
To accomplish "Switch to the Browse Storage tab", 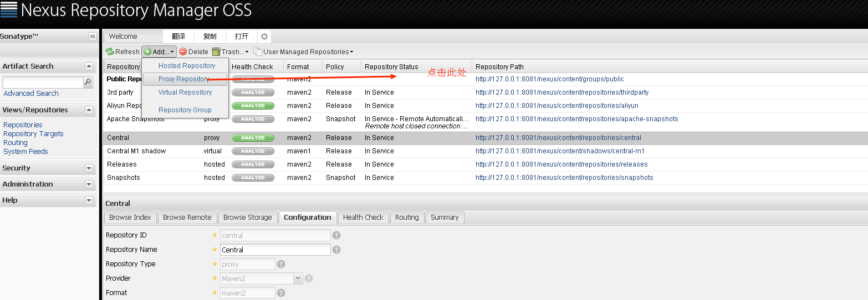I will [x=247, y=218].
